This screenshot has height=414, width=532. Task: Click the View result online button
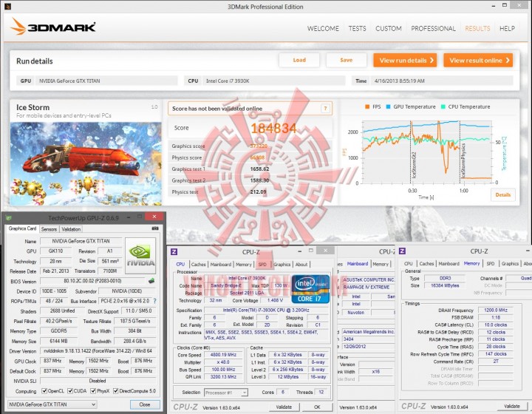[x=478, y=61]
